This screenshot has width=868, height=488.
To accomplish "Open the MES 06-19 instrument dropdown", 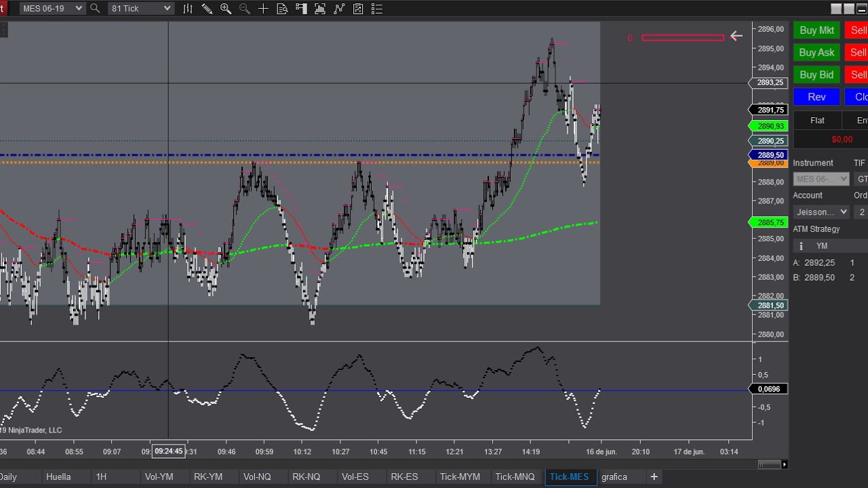I will tap(52, 9).
